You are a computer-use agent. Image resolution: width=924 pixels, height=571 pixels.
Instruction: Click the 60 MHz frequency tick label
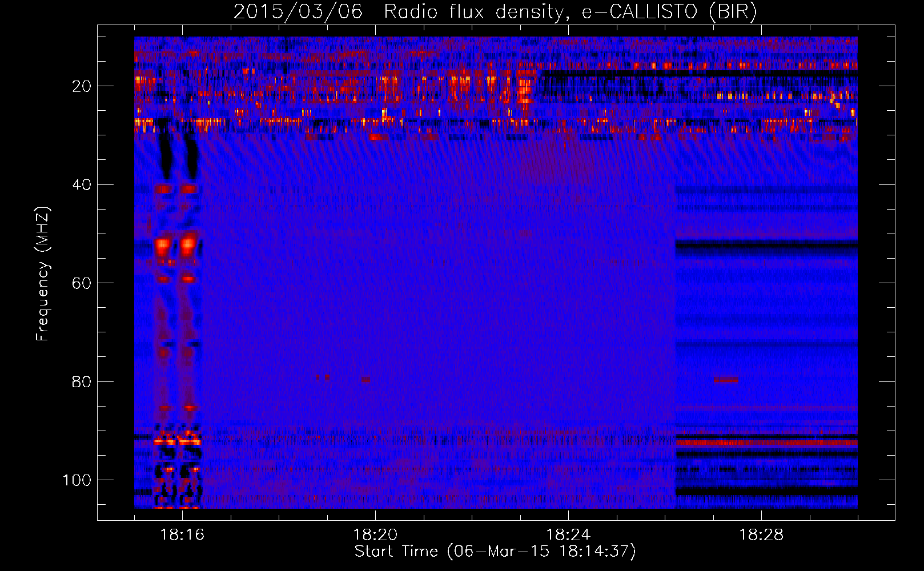coord(82,283)
